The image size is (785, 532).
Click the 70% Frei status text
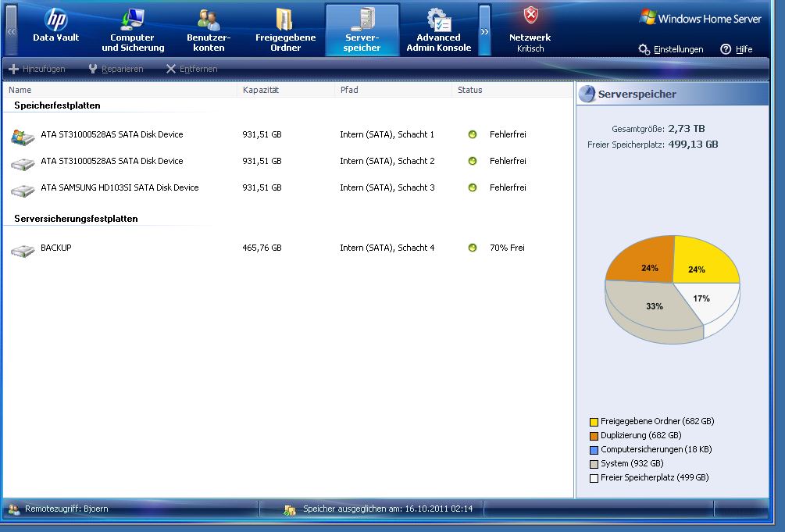pos(507,248)
